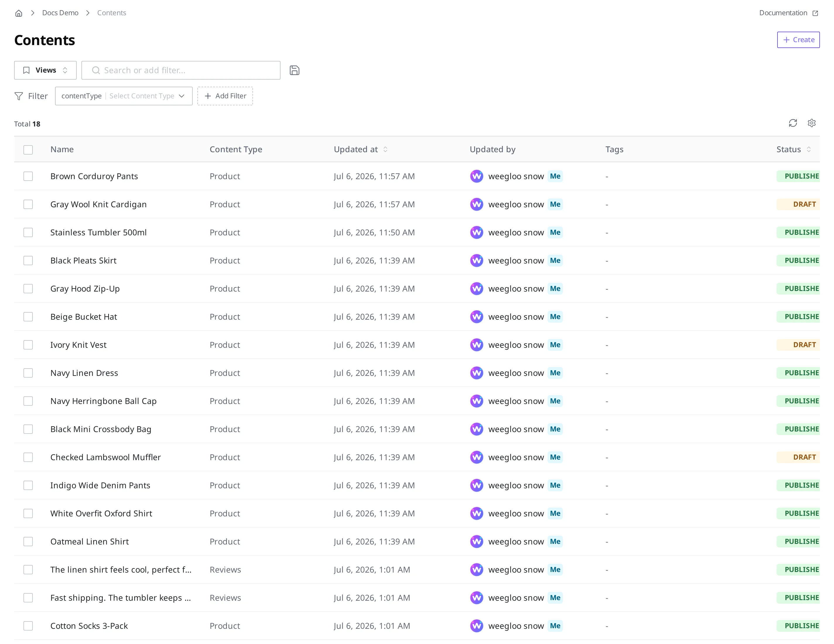The height and width of the screenshot is (644, 834).
Task: Click the Docs Demo breadcrumb
Action: (x=60, y=13)
